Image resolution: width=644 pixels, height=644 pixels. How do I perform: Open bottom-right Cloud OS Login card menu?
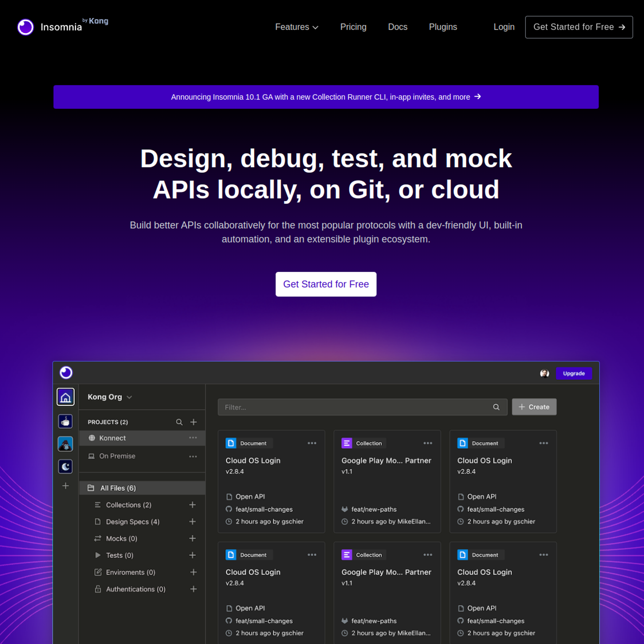pyautogui.click(x=543, y=555)
